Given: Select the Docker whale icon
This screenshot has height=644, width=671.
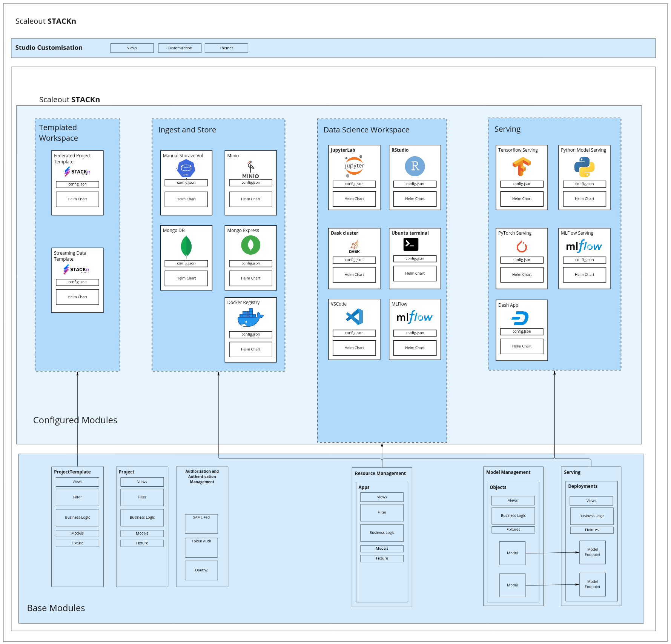Looking at the screenshot, I should pos(250,318).
